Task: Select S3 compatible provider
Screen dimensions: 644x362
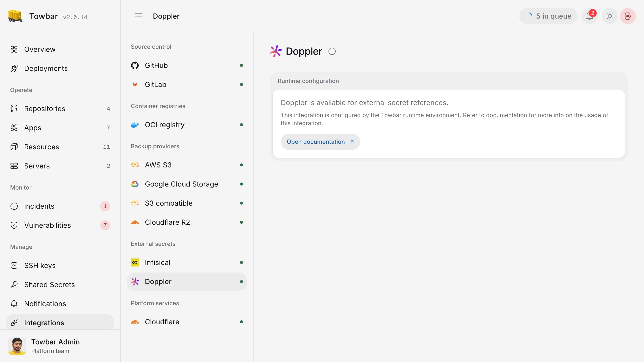Action: pos(187,203)
